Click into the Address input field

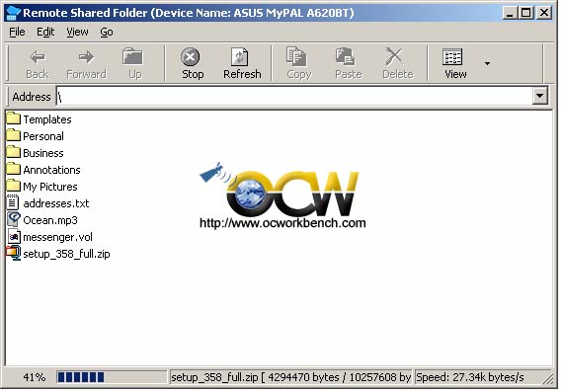[x=294, y=96]
